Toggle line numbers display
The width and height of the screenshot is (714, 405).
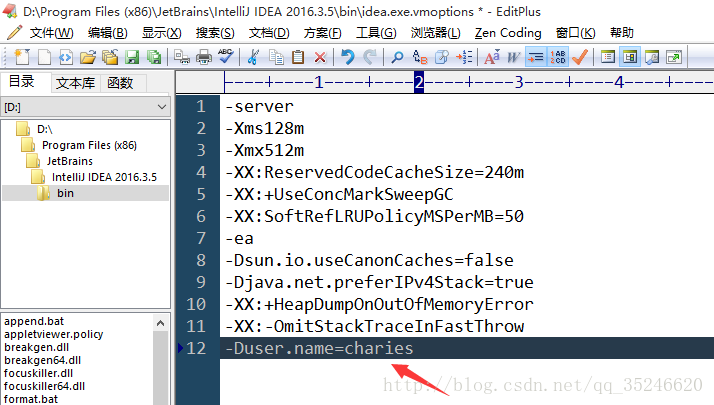[x=558, y=57]
